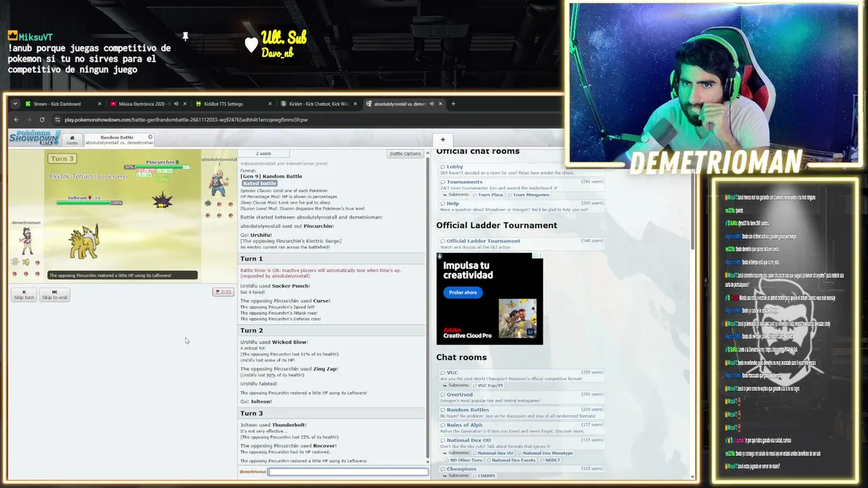Image resolution: width=868 pixels, height=488 pixels.
Task: Focus the browser address bar URL
Action: point(186,119)
